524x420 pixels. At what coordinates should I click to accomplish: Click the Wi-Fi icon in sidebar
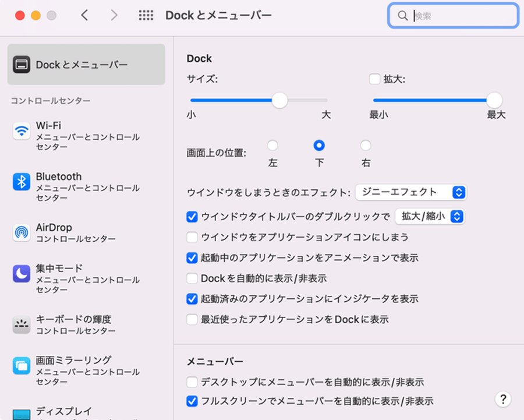22,130
